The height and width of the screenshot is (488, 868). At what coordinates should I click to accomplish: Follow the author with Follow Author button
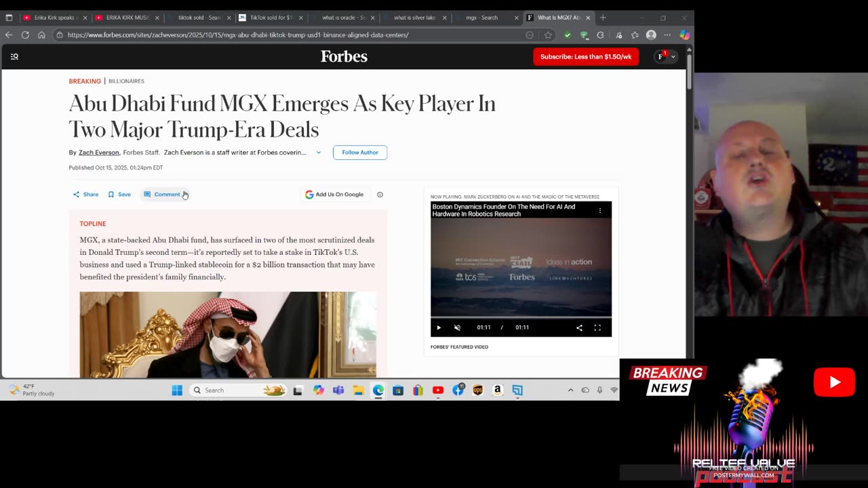[360, 152]
